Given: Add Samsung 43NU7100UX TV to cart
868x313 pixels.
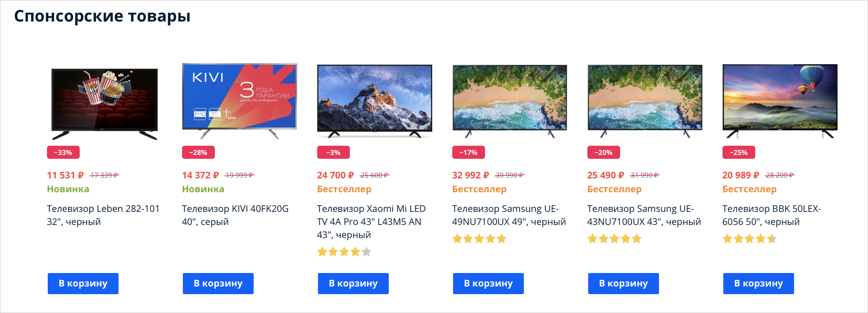Looking at the screenshot, I should (x=623, y=283).
